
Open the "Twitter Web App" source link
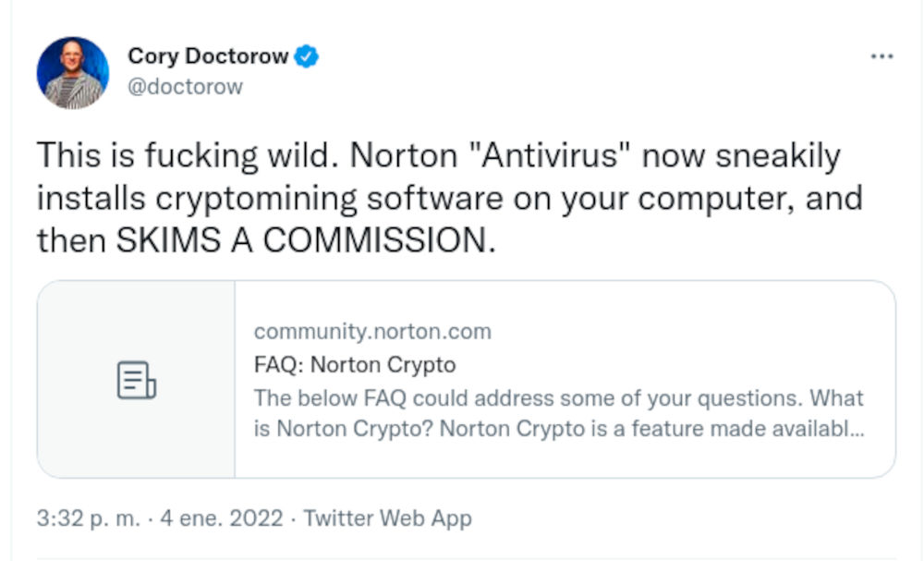(387, 518)
